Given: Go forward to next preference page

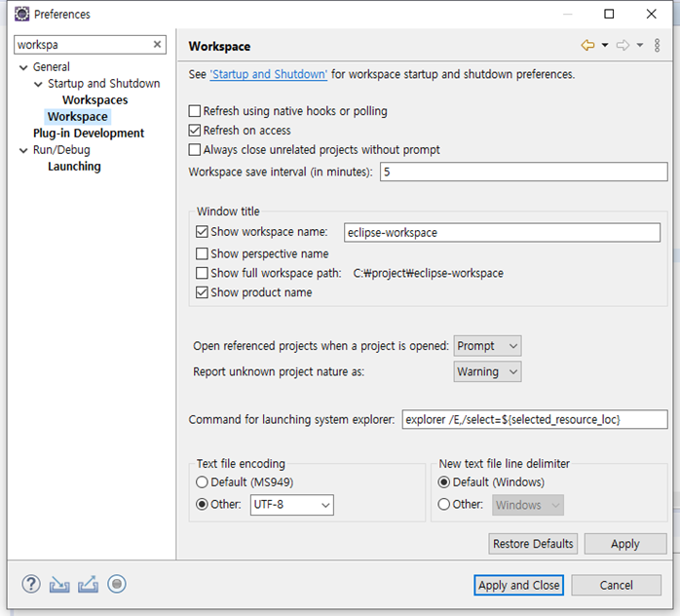Looking at the screenshot, I should click(623, 45).
